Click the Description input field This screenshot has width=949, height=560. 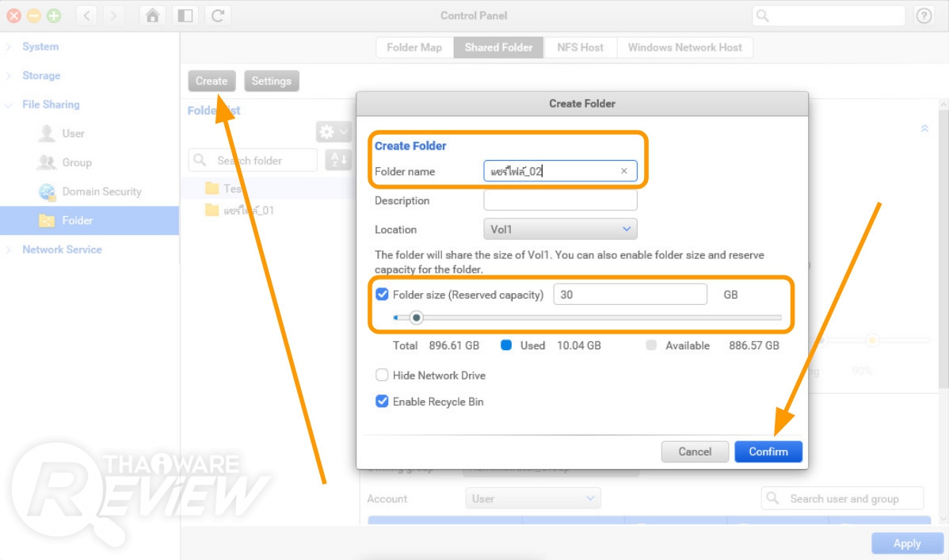click(560, 200)
